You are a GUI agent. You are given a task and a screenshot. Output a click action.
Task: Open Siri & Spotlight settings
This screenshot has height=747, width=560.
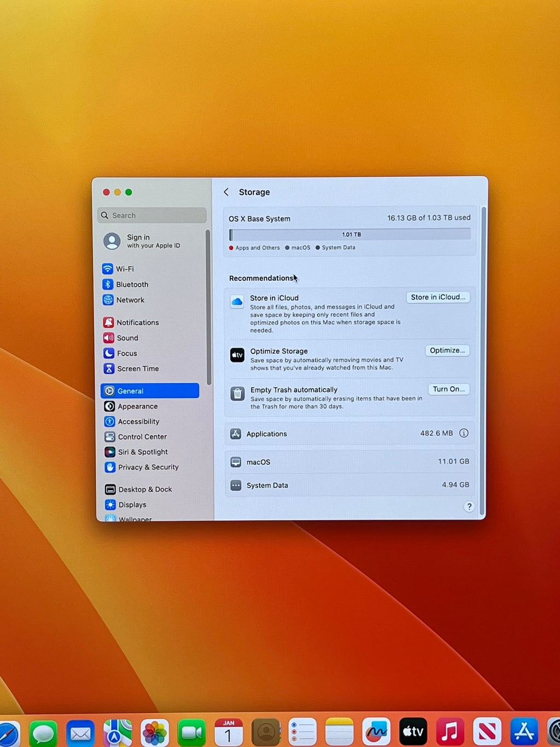click(136, 452)
